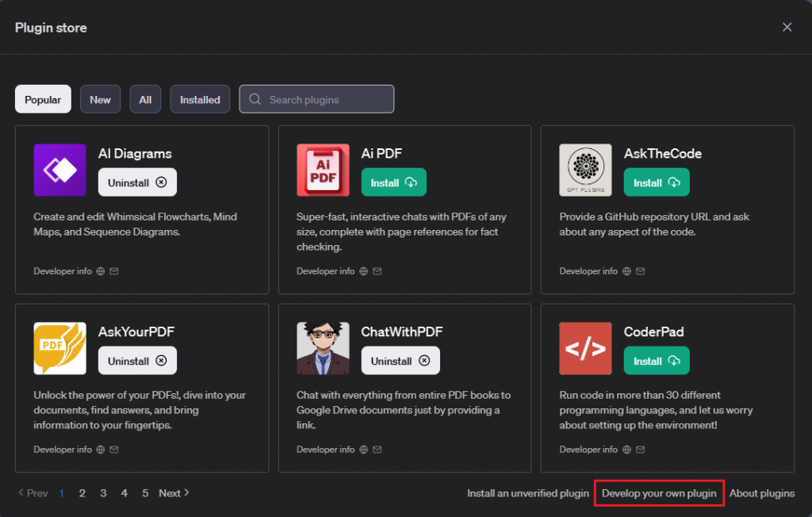Go to page 5 of plugins
Image resolution: width=812 pixels, height=517 pixels.
tap(145, 493)
